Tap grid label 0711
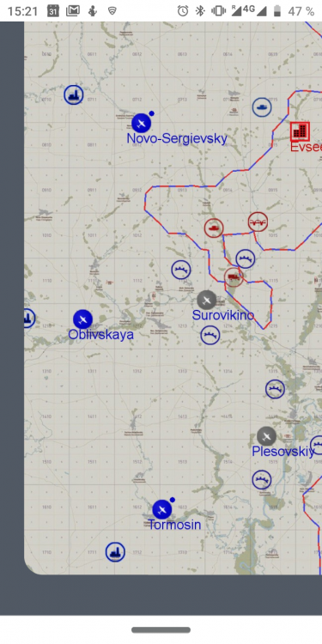Viewport: 322px width, 644px height. (x=92, y=100)
